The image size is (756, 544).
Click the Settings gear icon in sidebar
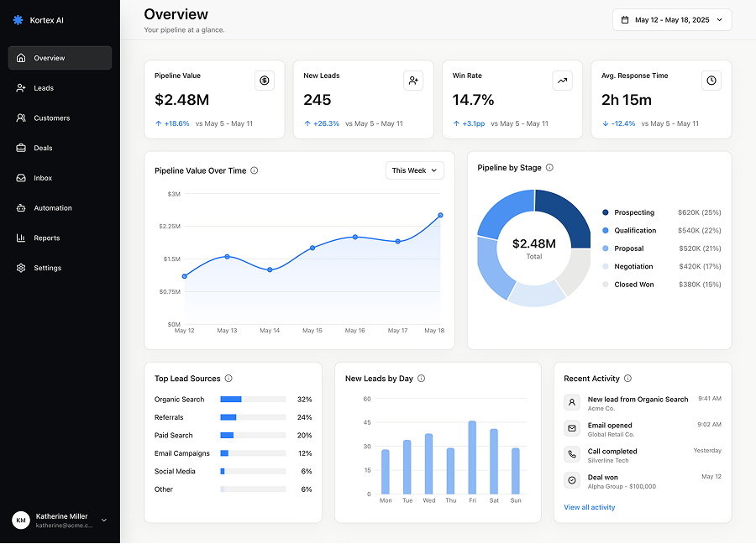click(21, 268)
